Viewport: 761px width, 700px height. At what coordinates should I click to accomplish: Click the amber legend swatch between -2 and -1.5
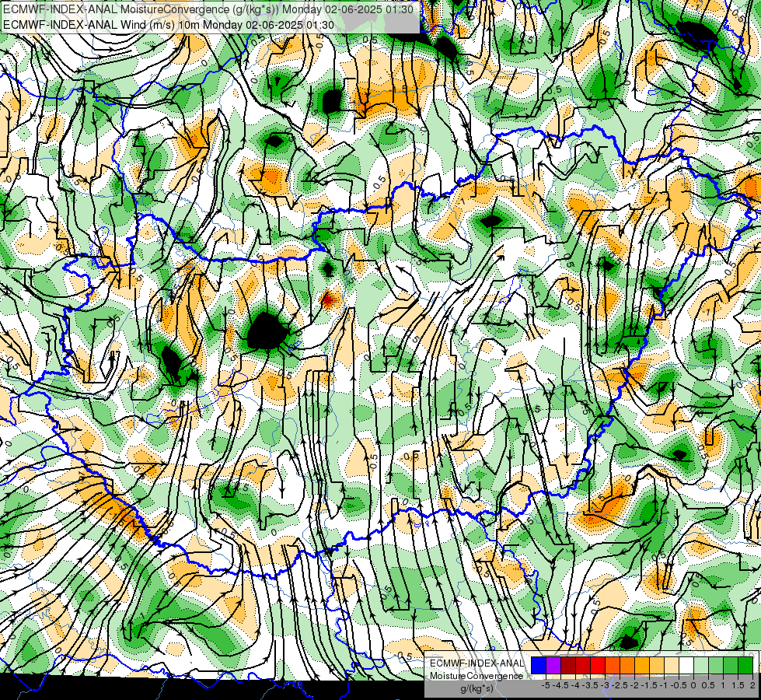(642, 666)
